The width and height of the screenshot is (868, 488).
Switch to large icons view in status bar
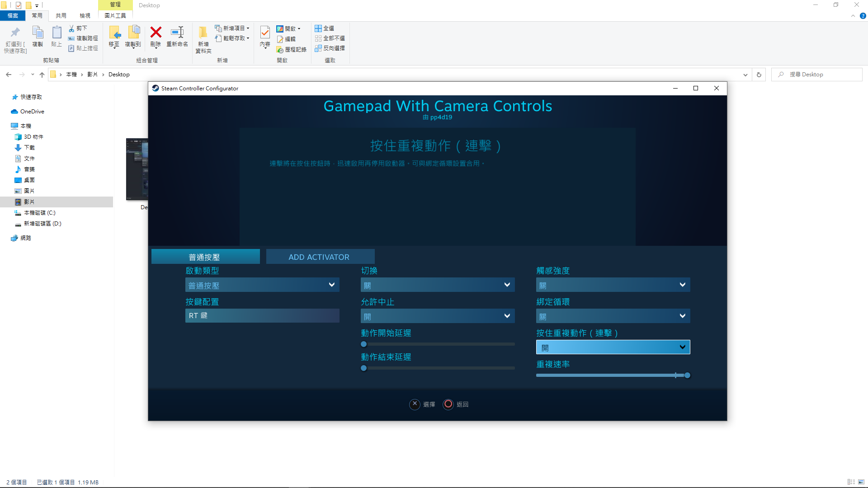[x=861, y=482]
